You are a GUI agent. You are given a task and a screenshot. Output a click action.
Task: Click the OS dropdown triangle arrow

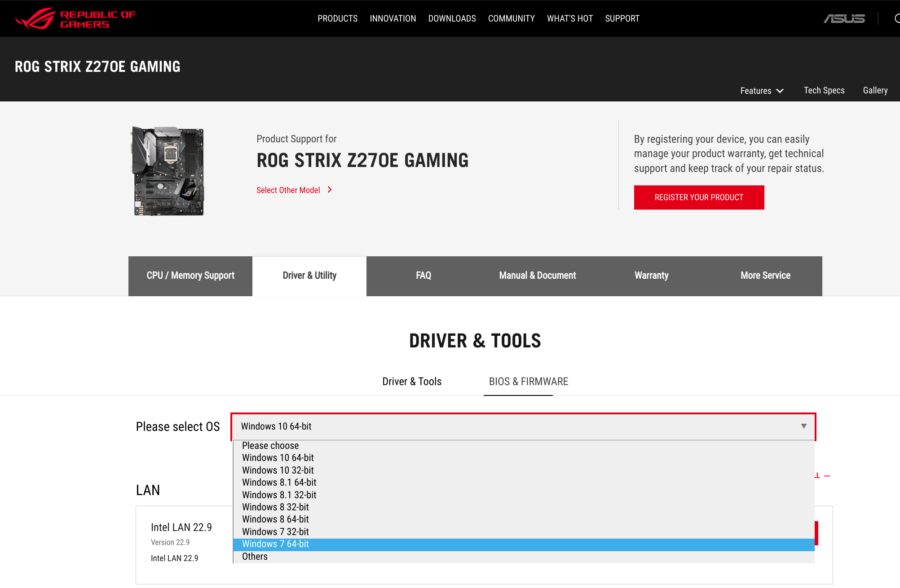(x=803, y=426)
